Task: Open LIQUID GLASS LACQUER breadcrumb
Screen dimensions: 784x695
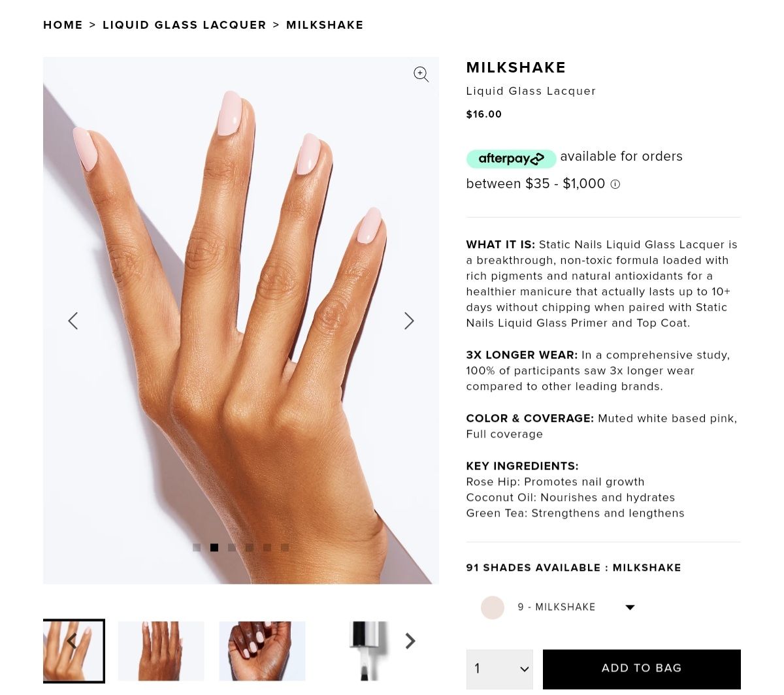Action: point(184,25)
